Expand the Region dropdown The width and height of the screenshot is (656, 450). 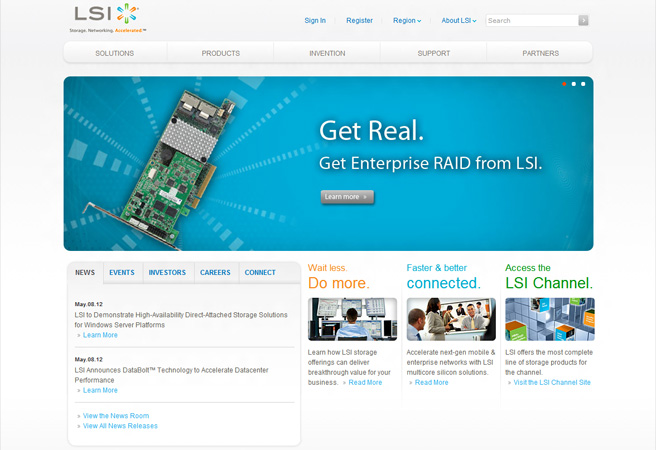click(407, 20)
